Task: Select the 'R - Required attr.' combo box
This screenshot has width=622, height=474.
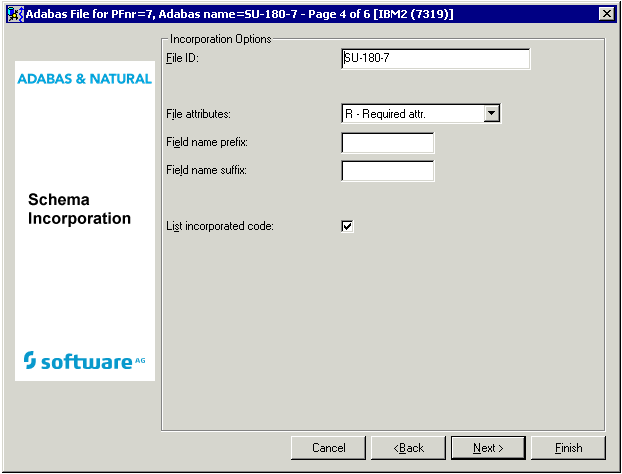Action: [412, 114]
